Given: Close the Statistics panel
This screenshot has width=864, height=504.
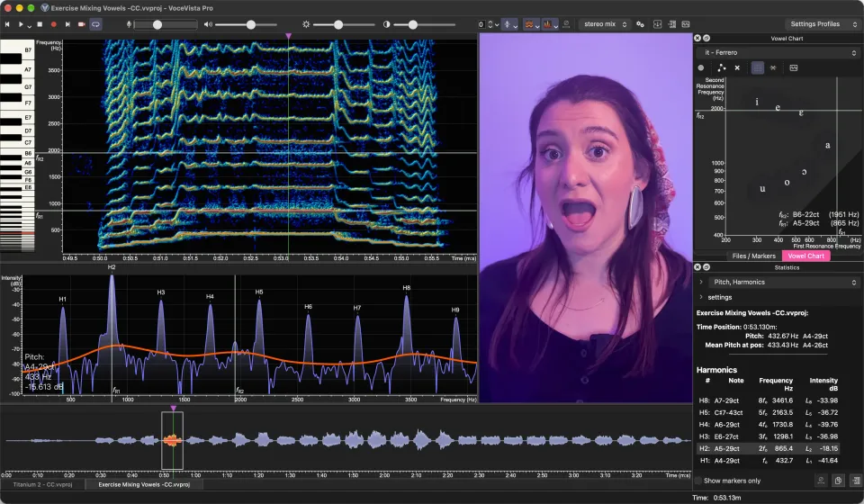Looking at the screenshot, I should (x=697, y=267).
